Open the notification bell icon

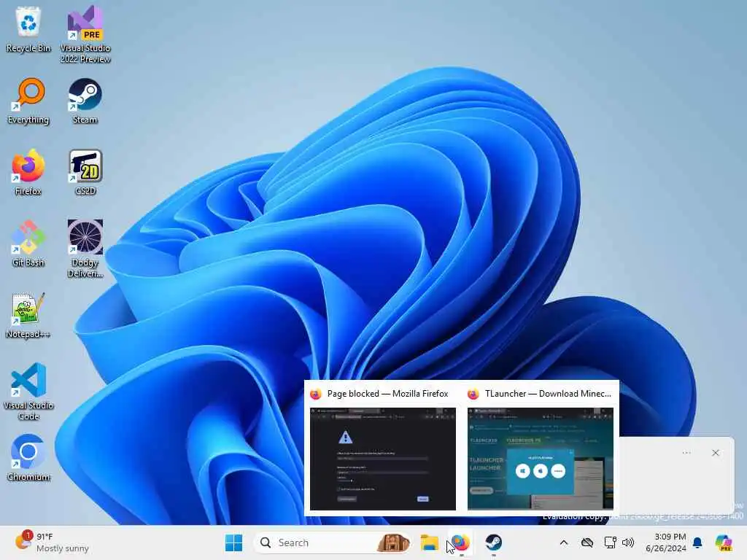[x=697, y=542]
